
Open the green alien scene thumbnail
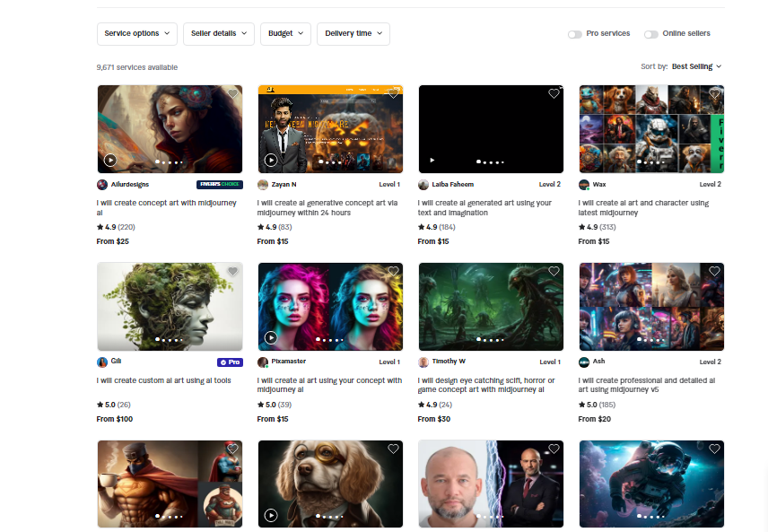pyautogui.click(x=491, y=307)
